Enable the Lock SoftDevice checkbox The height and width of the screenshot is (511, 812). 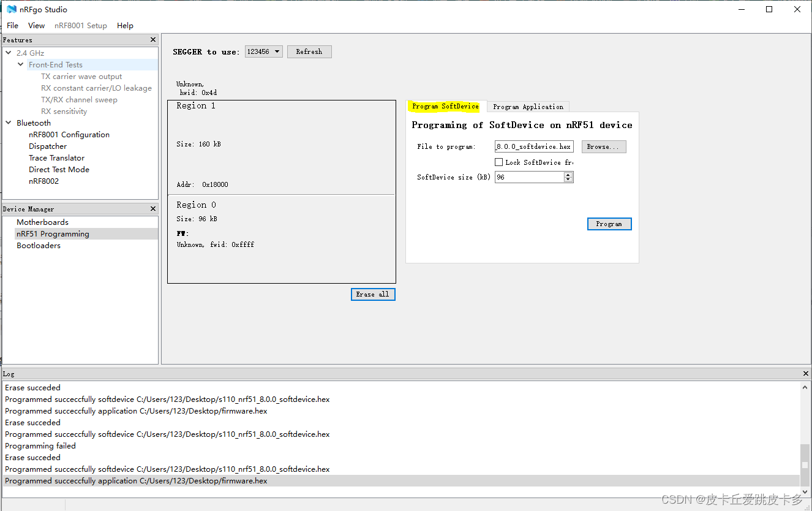point(499,162)
